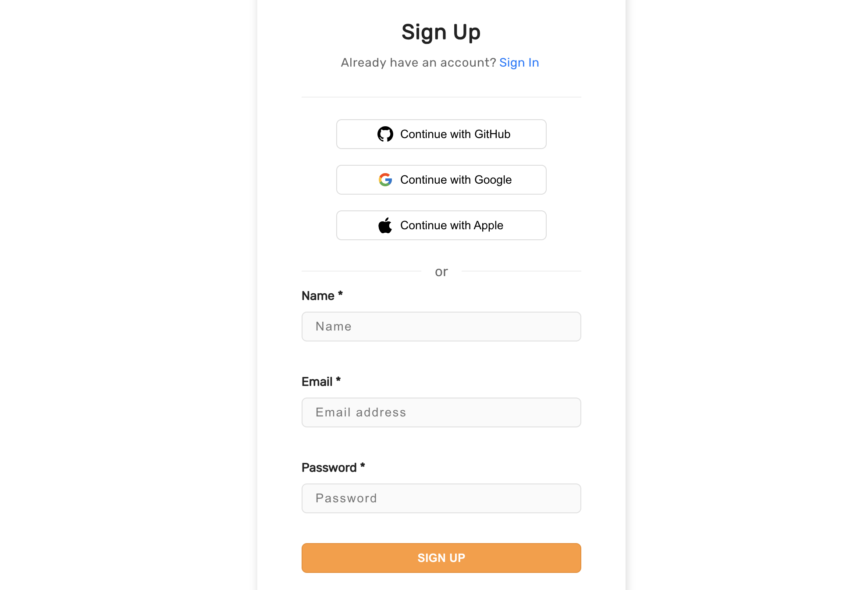Click the Google "G" icon
This screenshot has width=868, height=590.
pos(385,180)
